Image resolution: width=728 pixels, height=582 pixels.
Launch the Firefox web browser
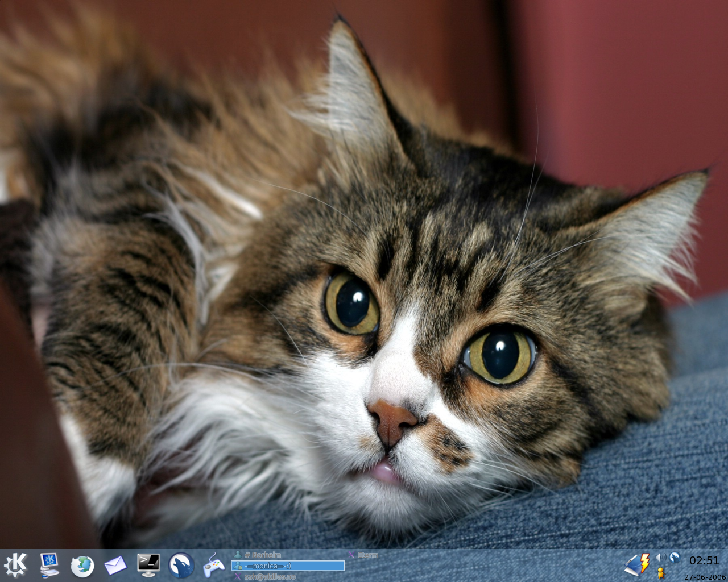[x=82, y=566]
